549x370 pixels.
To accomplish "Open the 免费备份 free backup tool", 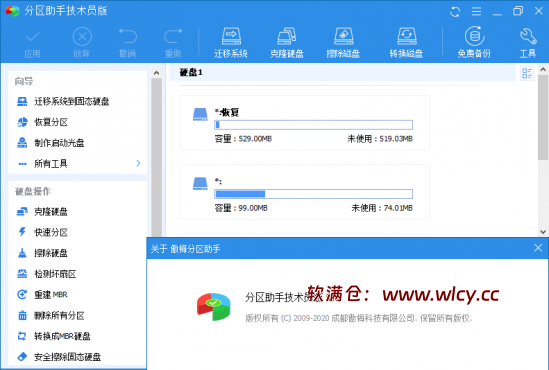I will point(474,42).
